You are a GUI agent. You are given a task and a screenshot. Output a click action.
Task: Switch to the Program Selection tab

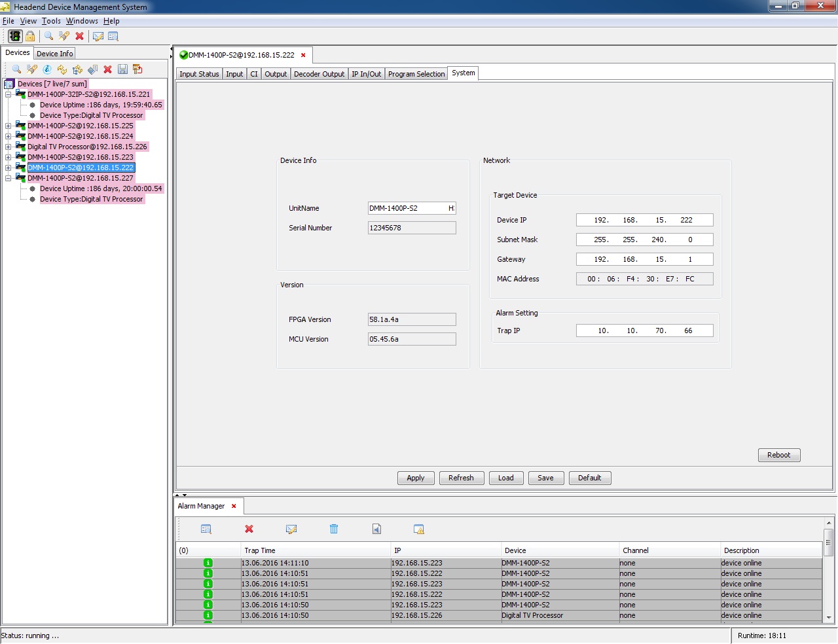[x=416, y=74]
